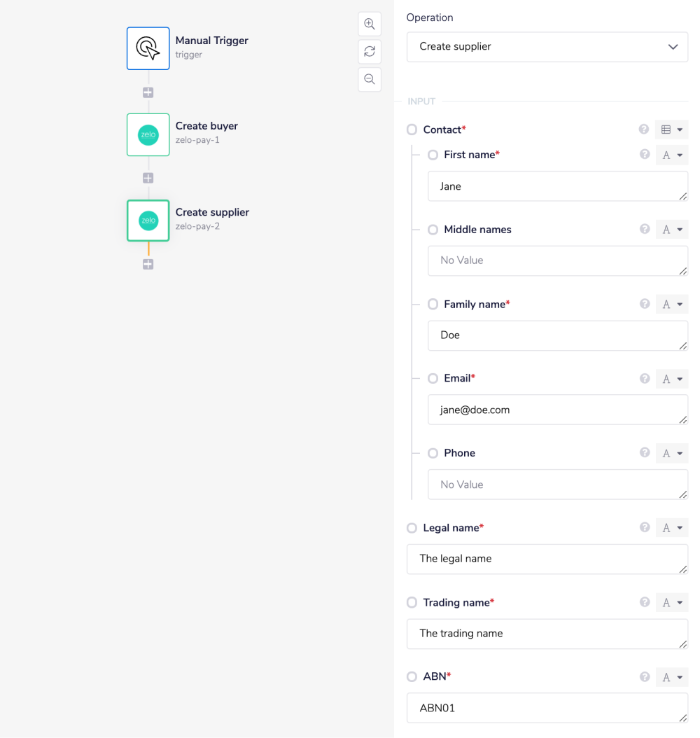Click the refresh canvas icon
The height and width of the screenshot is (738, 700).
370,51
